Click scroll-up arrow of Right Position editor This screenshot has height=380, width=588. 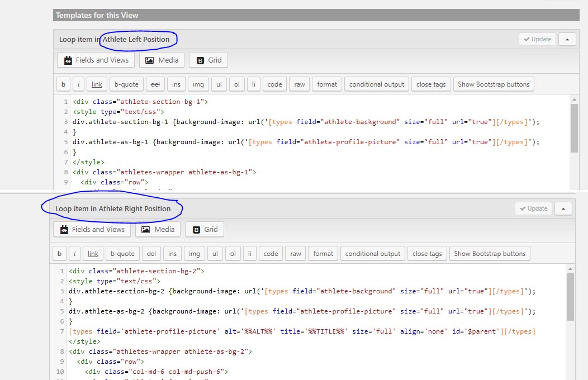[570, 269]
